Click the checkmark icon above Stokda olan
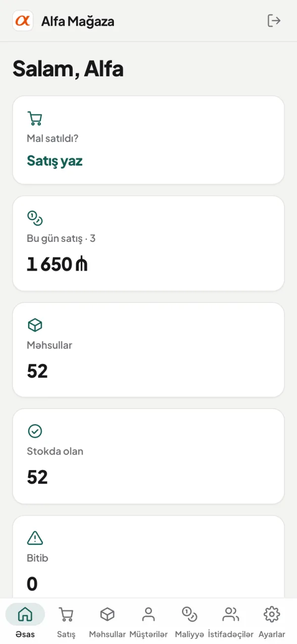The width and height of the screenshot is (297, 644). (x=35, y=431)
